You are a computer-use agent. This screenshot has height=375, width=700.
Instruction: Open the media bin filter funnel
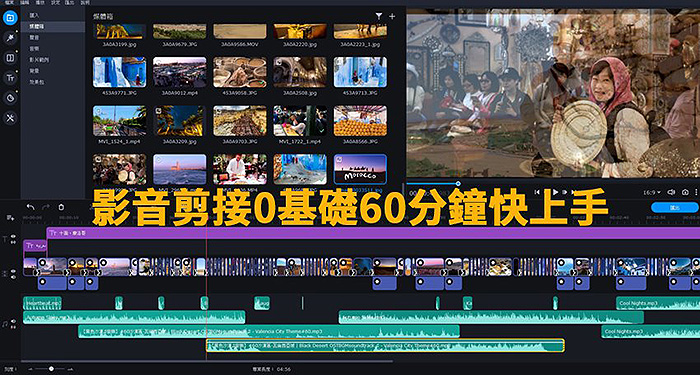point(379,16)
